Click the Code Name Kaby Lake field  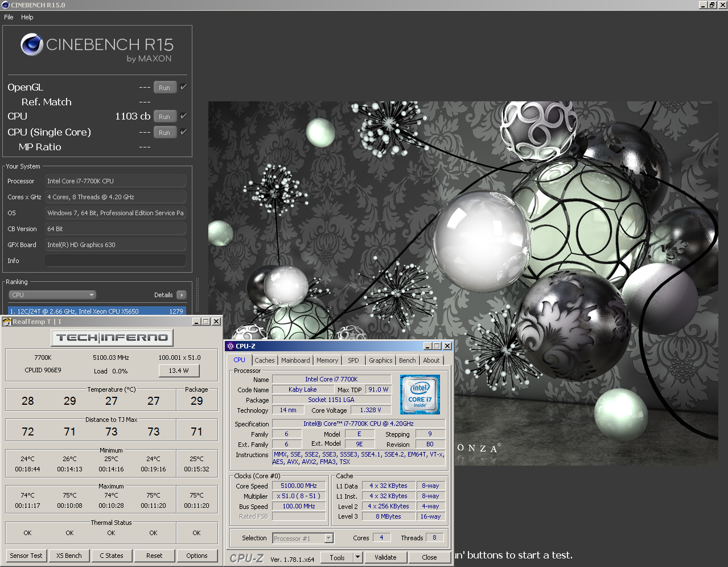(303, 389)
